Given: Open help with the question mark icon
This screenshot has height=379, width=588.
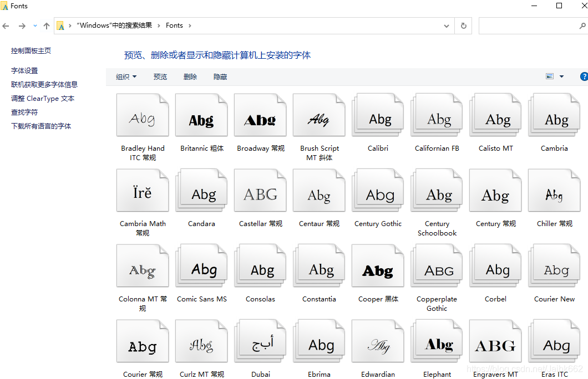Looking at the screenshot, I should tap(584, 76).
